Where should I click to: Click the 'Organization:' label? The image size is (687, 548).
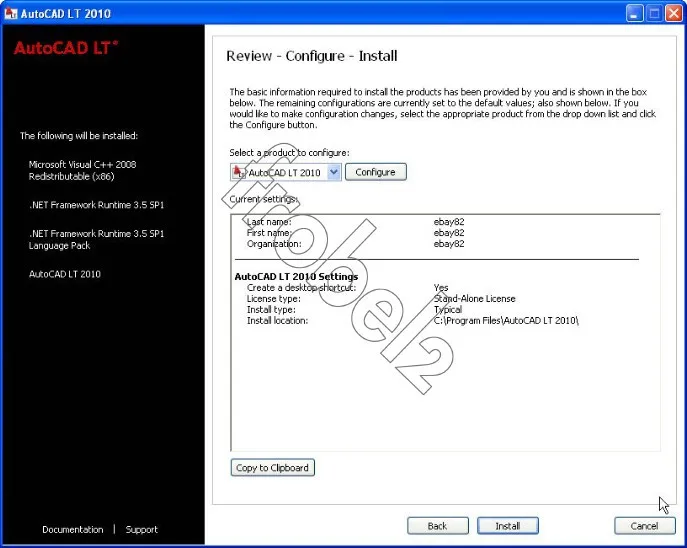[274, 244]
